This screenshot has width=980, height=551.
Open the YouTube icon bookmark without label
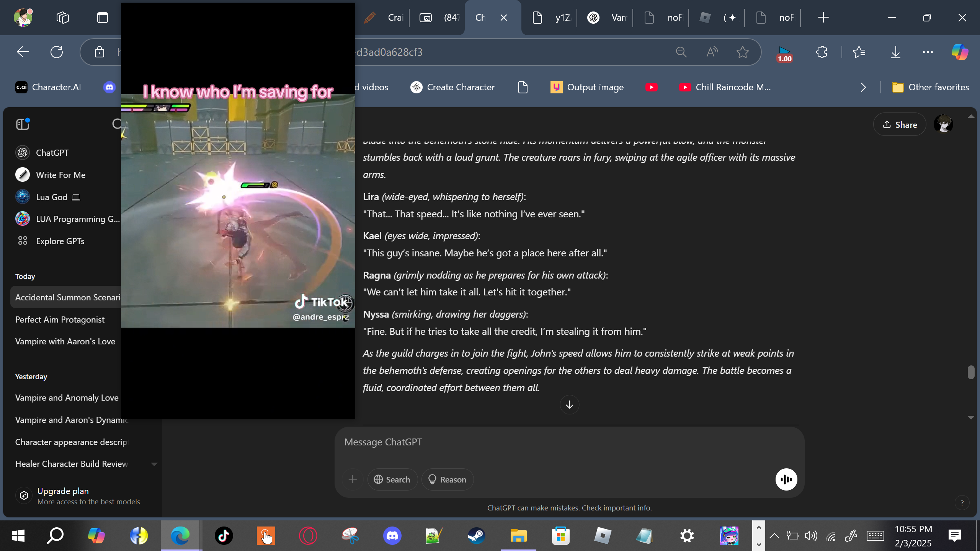tap(651, 87)
